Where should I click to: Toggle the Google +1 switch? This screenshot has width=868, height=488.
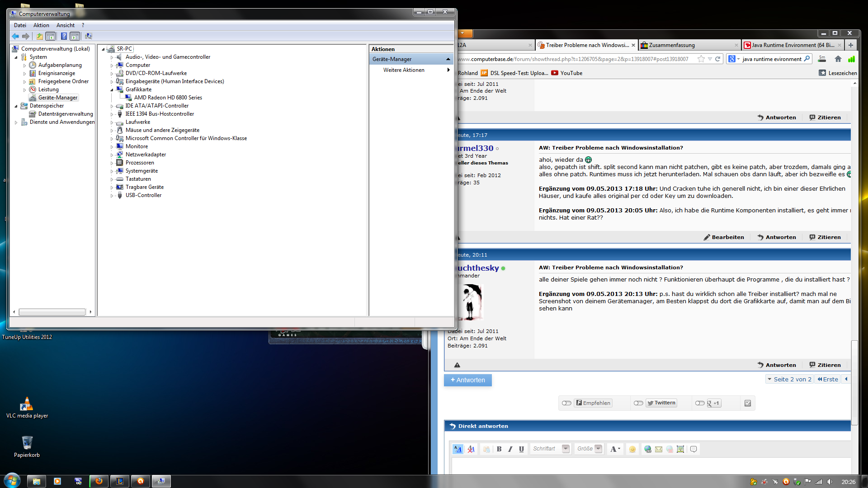700,403
